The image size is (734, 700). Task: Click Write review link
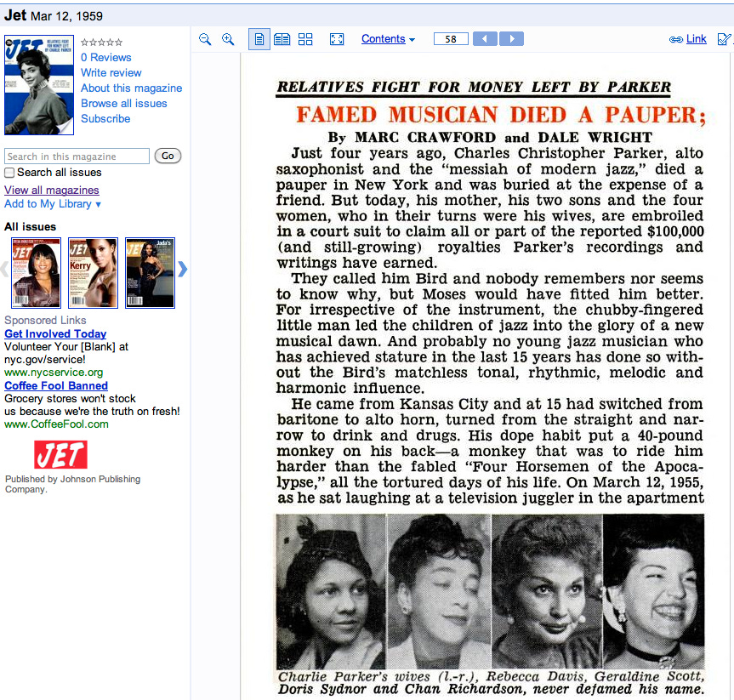pos(111,73)
